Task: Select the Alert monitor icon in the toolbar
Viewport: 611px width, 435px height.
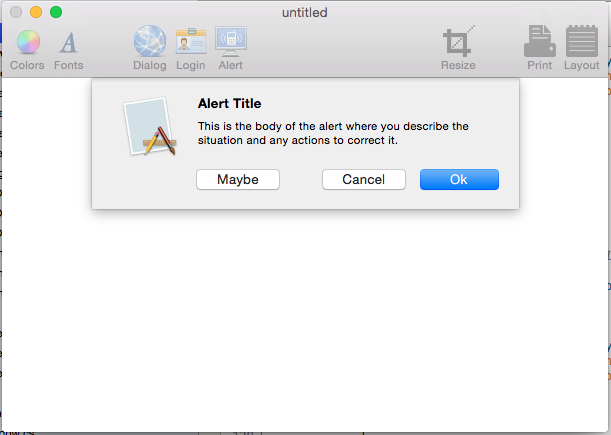Action: pos(231,41)
